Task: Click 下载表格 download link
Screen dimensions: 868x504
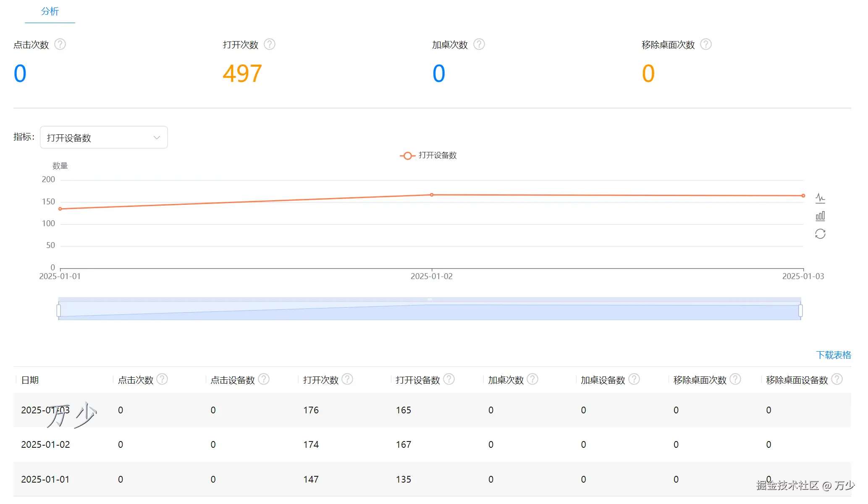Action: tap(833, 355)
